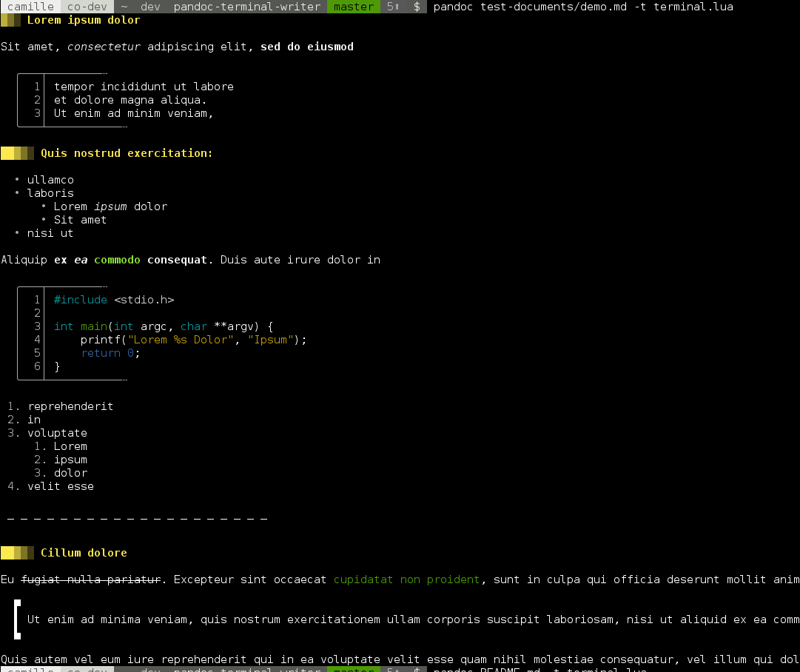Click the yellow block beside 'Lorem ipsum dolor' heading

click(10, 21)
